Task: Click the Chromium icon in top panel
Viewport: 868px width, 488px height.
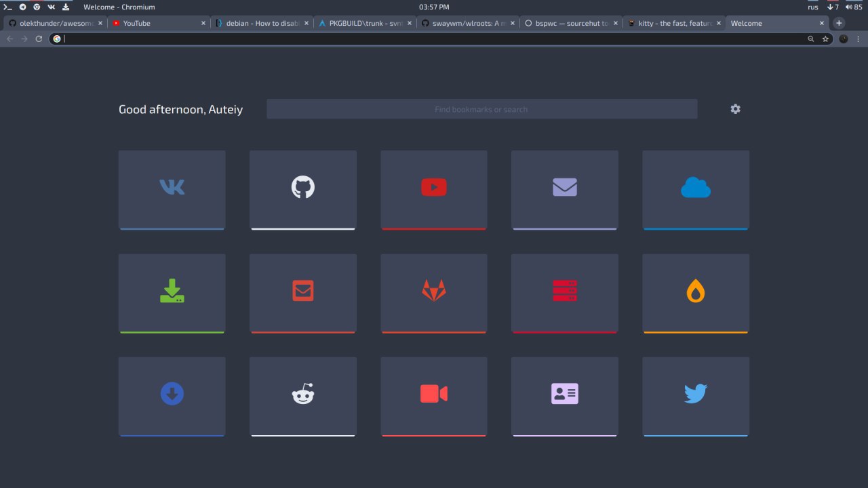Action: tap(37, 7)
